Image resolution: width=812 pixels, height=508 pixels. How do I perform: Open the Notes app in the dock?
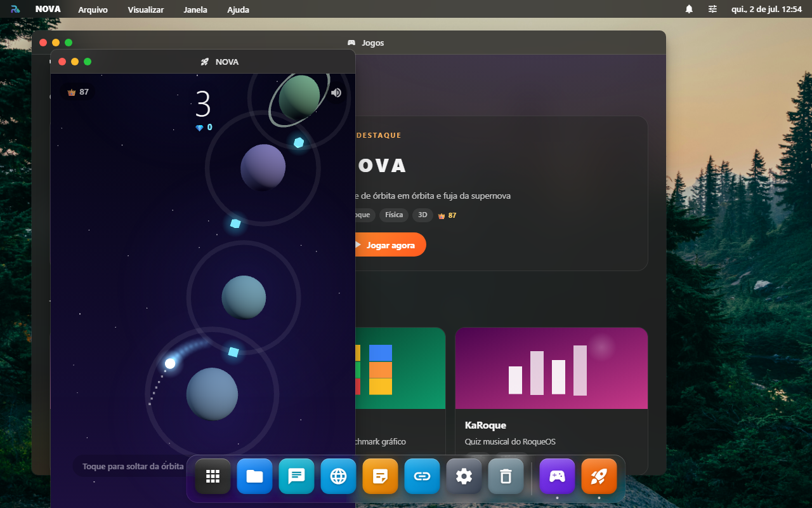(381, 476)
